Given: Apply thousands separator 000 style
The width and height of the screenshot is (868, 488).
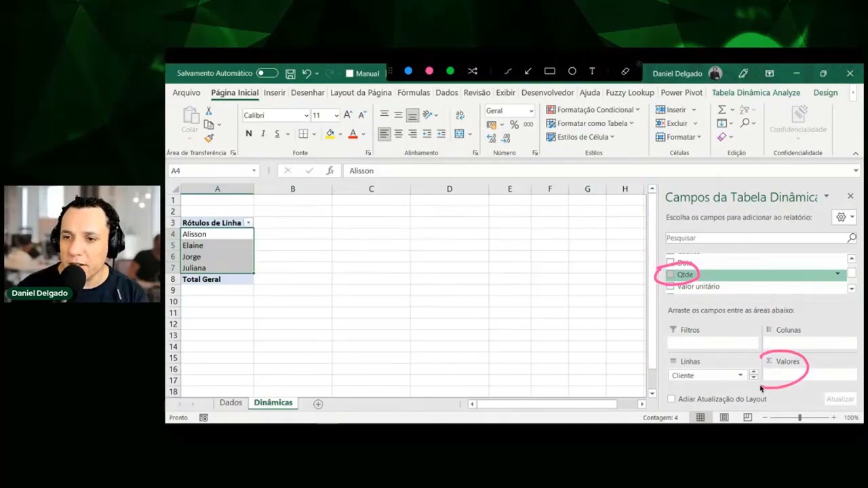Looking at the screenshot, I should [528, 125].
